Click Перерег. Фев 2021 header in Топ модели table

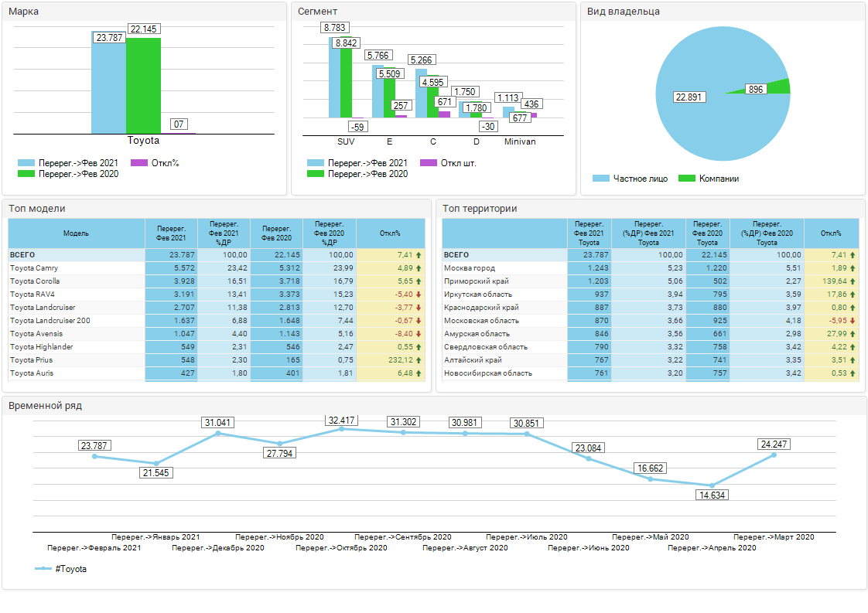tap(171, 233)
